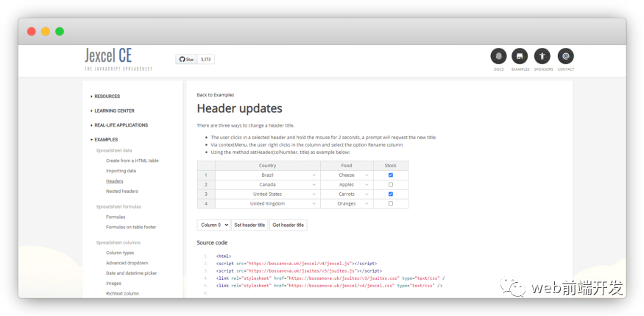Open Brazil country dropdown arrow

(314, 175)
